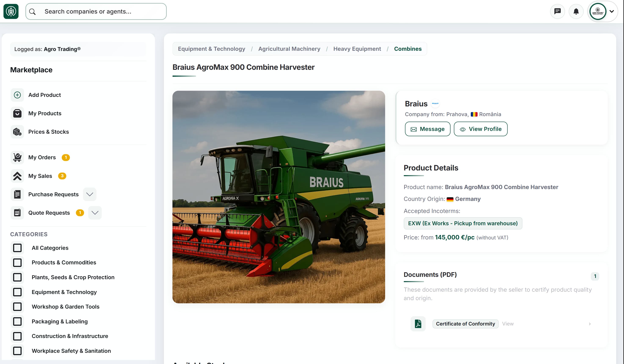The width and height of the screenshot is (624, 364).
Task: Tick the Products & Commodities checkbox
Action: (17, 262)
